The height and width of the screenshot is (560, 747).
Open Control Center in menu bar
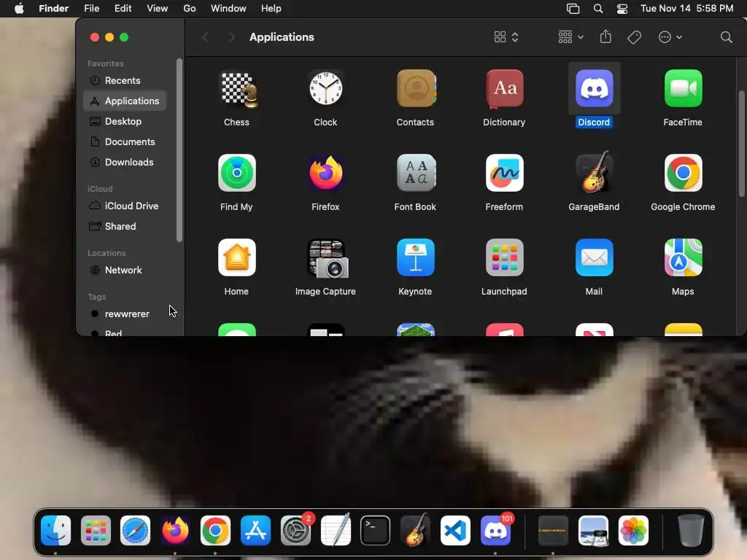pos(622,9)
